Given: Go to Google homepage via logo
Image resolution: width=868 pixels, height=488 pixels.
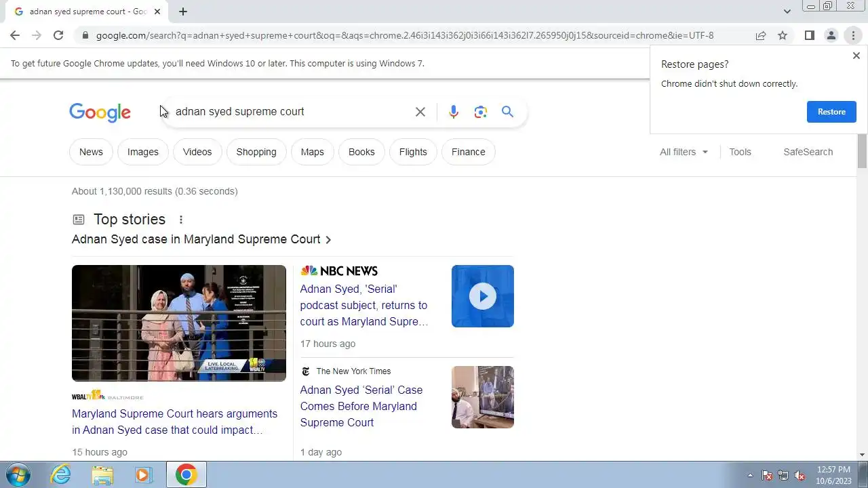Looking at the screenshot, I should coord(100,113).
